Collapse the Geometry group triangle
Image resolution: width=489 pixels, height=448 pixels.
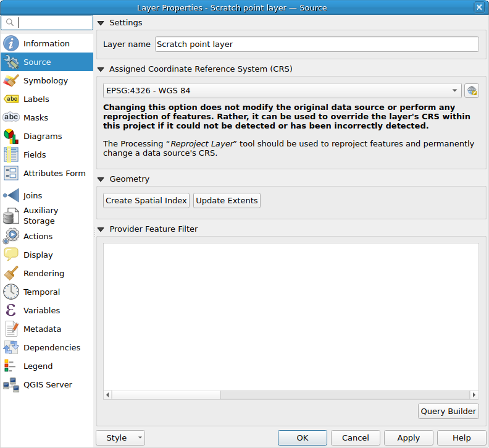(x=101, y=179)
